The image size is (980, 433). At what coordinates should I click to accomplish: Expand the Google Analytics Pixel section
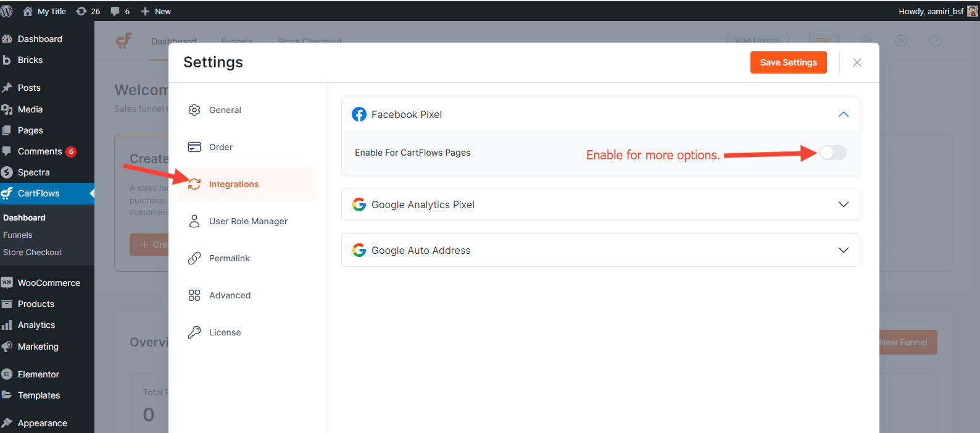pyautogui.click(x=843, y=204)
